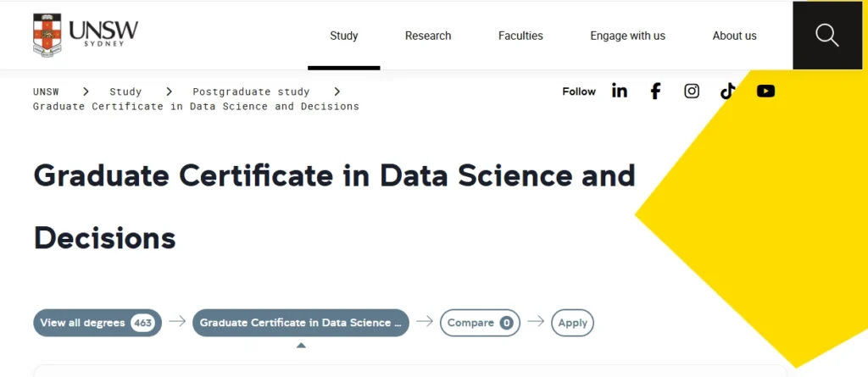Open the Faculties navigation menu
The height and width of the screenshot is (377, 868).
click(520, 36)
